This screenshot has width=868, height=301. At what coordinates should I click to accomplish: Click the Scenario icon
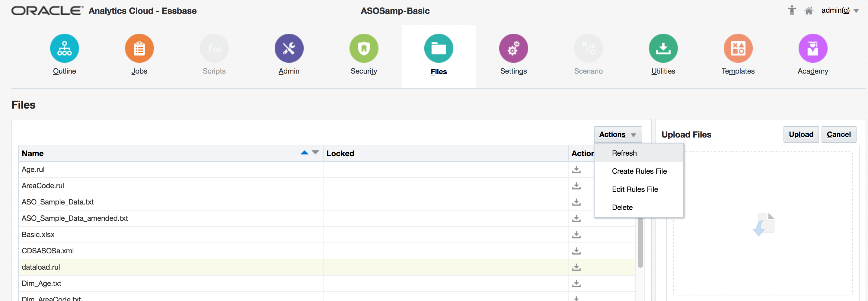pyautogui.click(x=588, y=48)
